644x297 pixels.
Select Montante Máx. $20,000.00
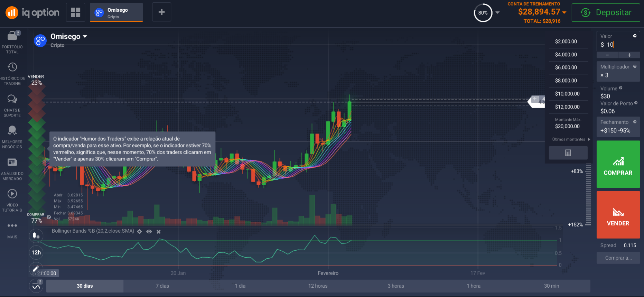pos(567,123)
